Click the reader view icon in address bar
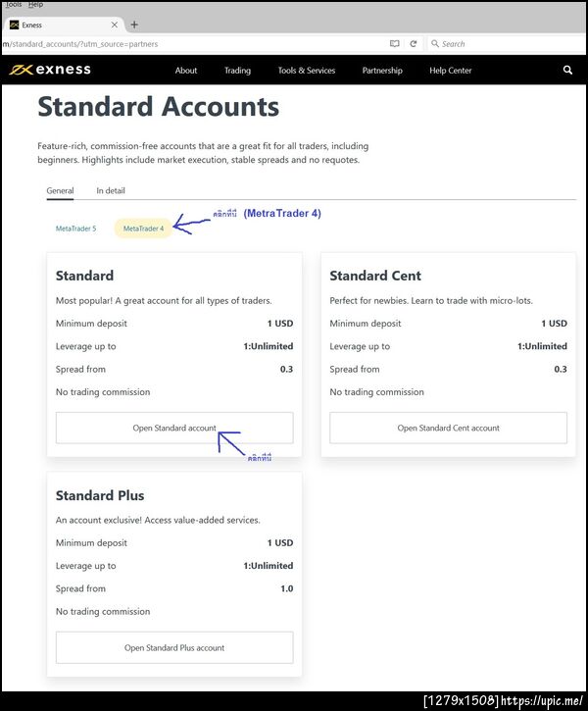This screenshot has width=588, height=711. coord(395,43)
